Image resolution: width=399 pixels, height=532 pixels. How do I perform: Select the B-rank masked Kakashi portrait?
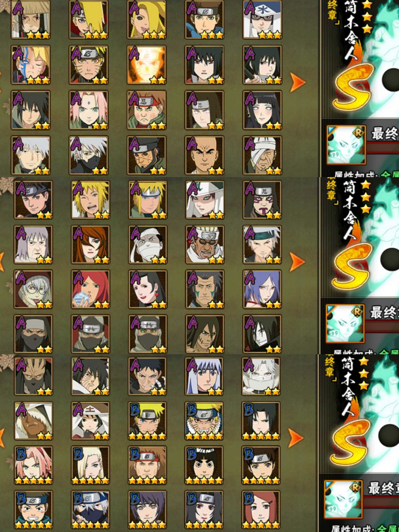pyautogui.click(x=91, y=510)
